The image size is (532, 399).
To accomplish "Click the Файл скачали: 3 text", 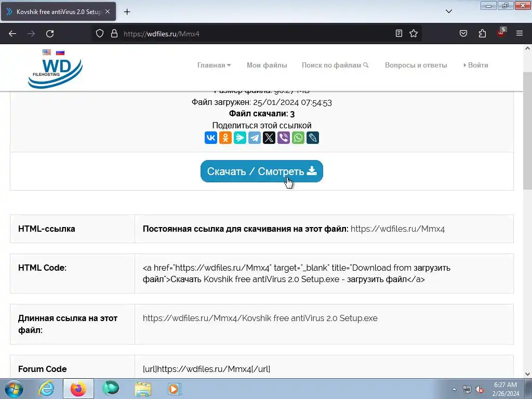I will pyautogui.click(x=262, y=114).
